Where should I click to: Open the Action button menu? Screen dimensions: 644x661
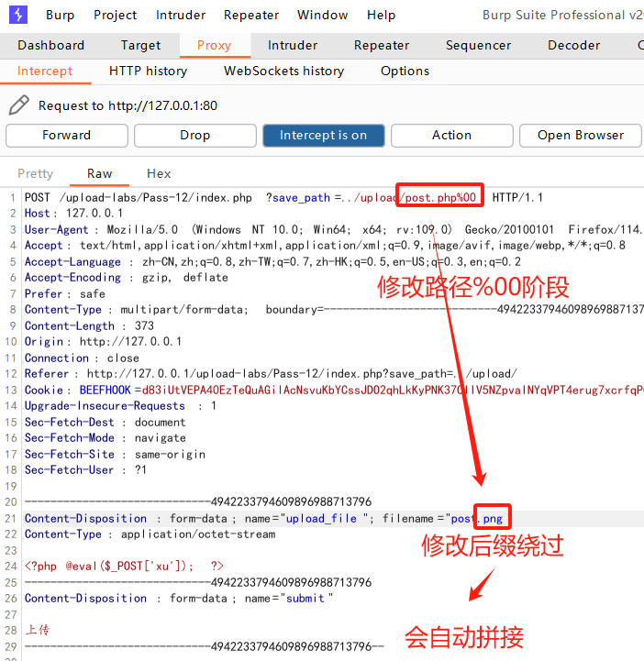[451, 136]
